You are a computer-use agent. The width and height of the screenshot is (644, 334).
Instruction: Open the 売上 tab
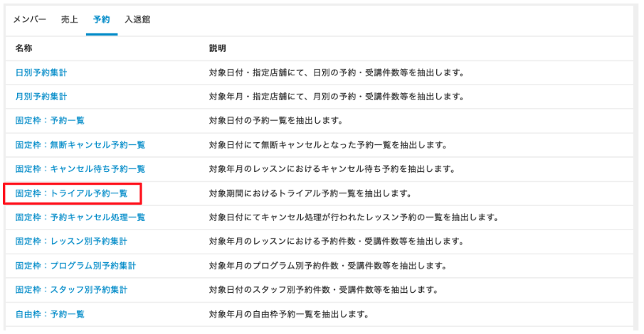pyautogui.click(x=70, y=19)
